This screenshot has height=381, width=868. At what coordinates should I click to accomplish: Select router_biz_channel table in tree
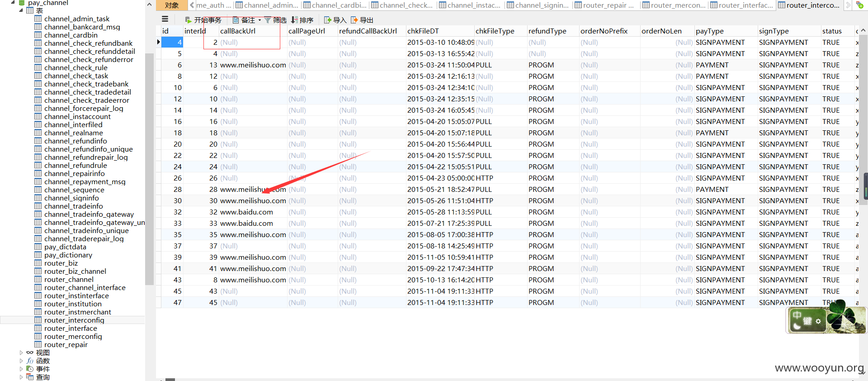[75, 271]
